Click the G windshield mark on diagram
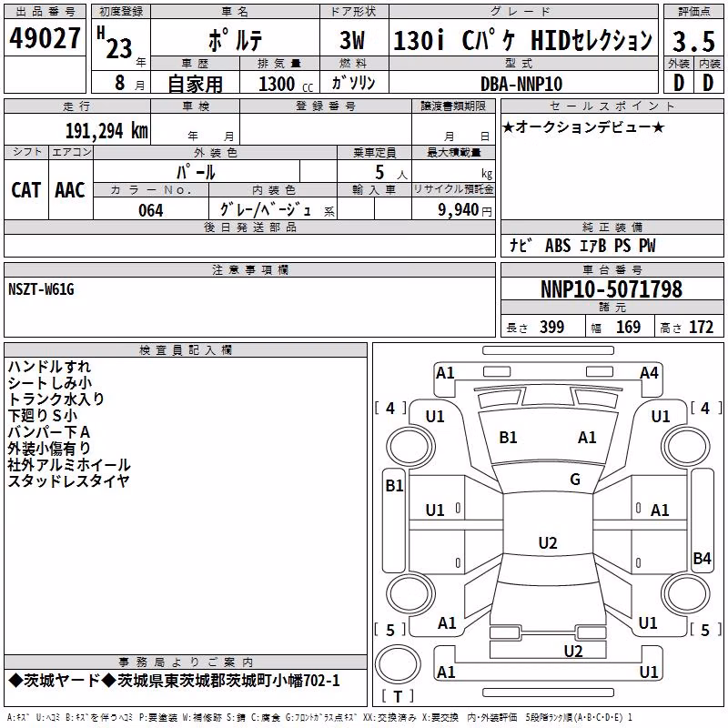 575,480
